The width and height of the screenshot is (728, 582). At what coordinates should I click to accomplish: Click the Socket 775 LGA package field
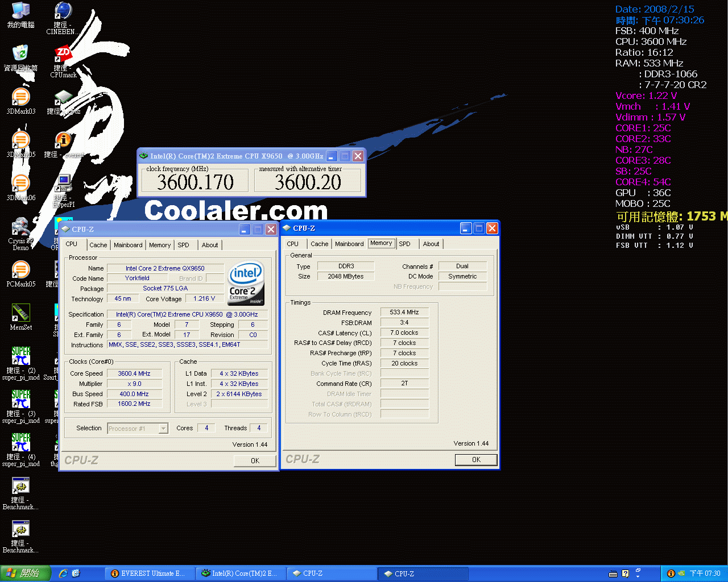[165, 289]
